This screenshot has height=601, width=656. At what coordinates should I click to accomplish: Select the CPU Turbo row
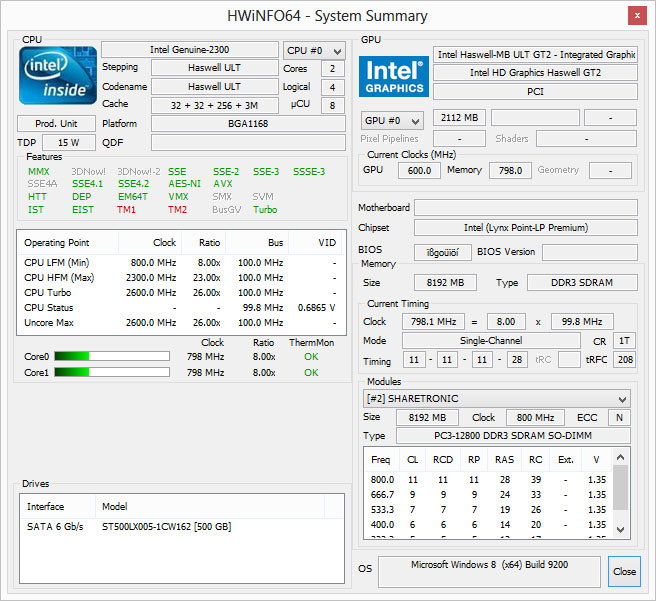[x=181, y=293]
